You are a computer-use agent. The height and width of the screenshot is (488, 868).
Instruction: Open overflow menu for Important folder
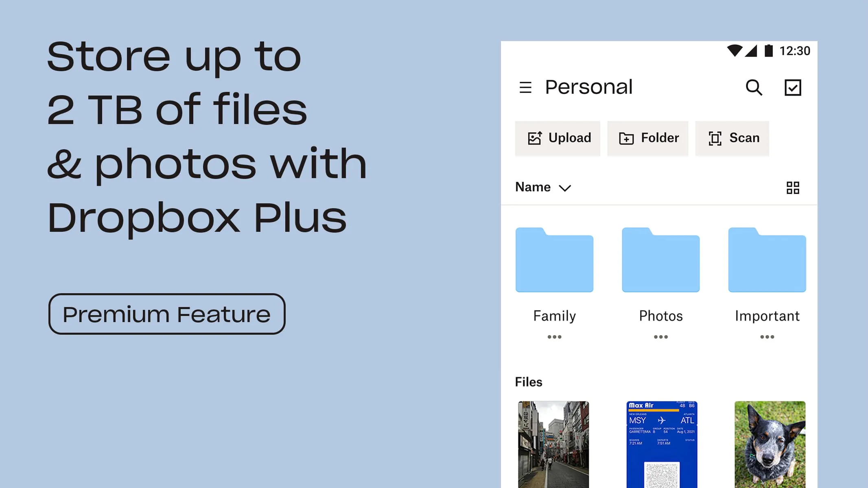[767, 337]
